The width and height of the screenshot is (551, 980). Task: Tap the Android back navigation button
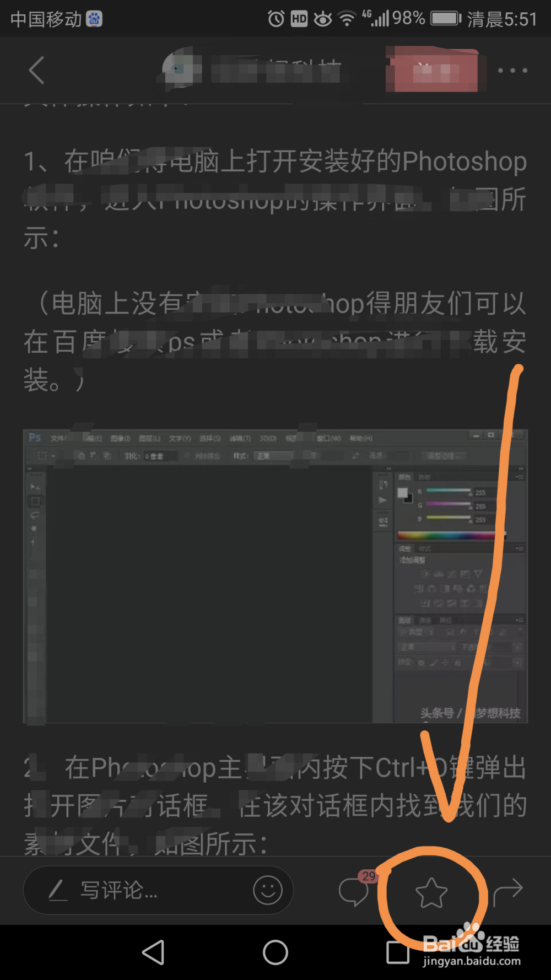[x=153, y=952]
